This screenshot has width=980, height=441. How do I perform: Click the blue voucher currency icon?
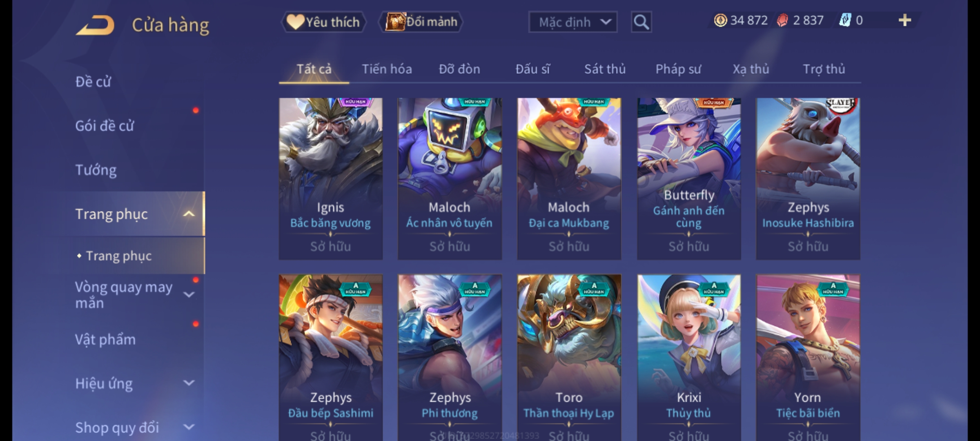tap(845, 20)
